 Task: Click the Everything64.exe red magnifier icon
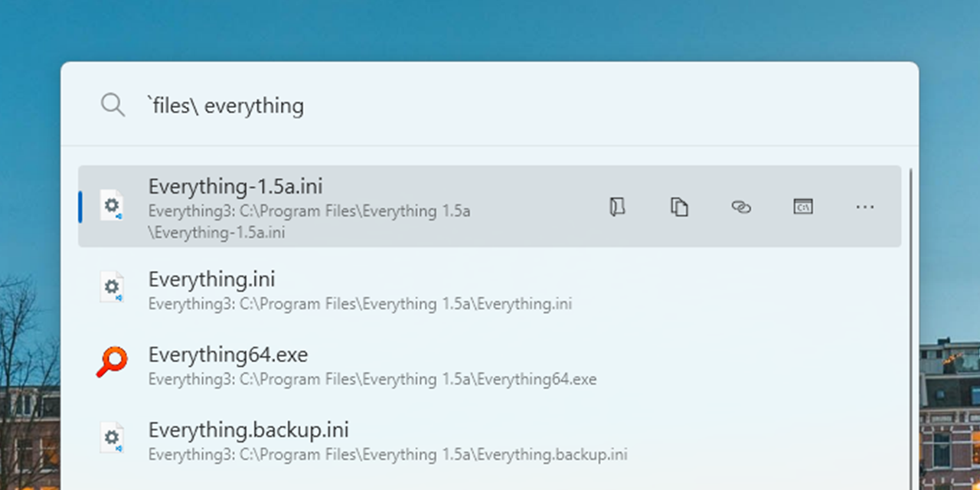point(112,362)
